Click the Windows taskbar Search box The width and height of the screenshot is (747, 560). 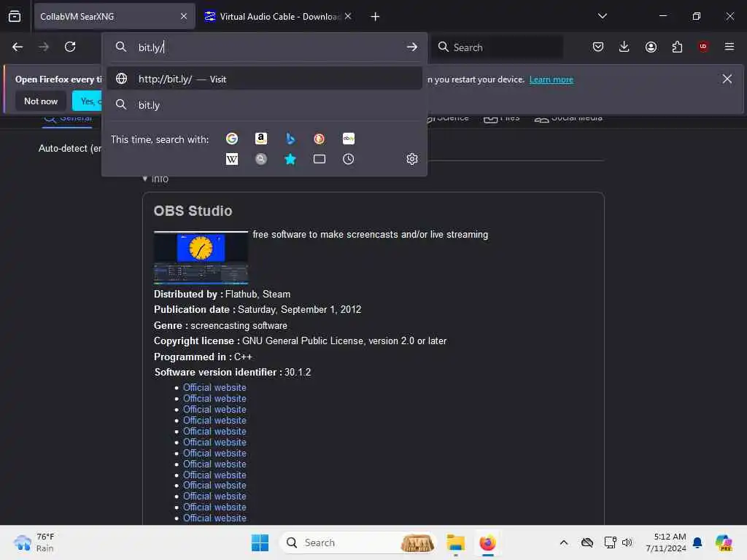[x=357, y=542]
